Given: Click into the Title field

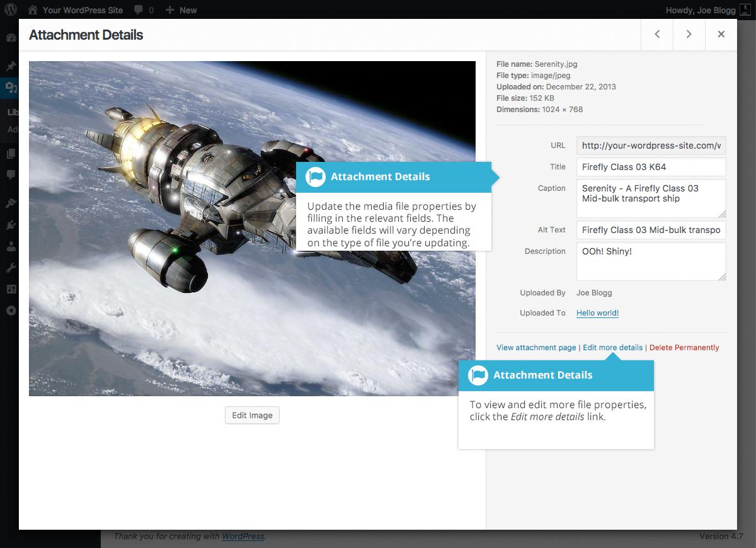Looking at the screenshot, I should pos(651,167).
